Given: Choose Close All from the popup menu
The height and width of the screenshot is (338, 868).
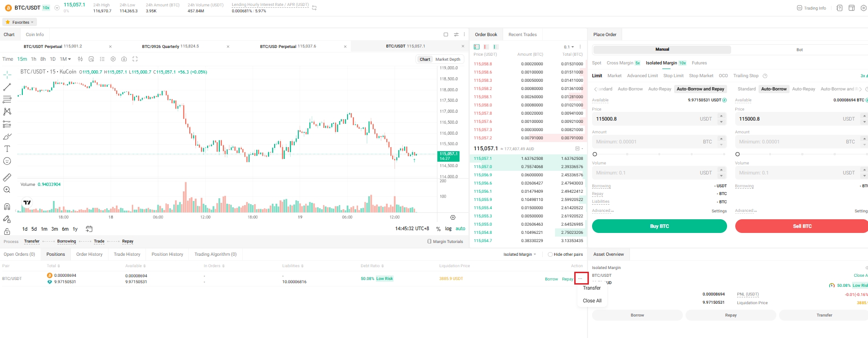Looking at the screenshot, I should (592, 301).
